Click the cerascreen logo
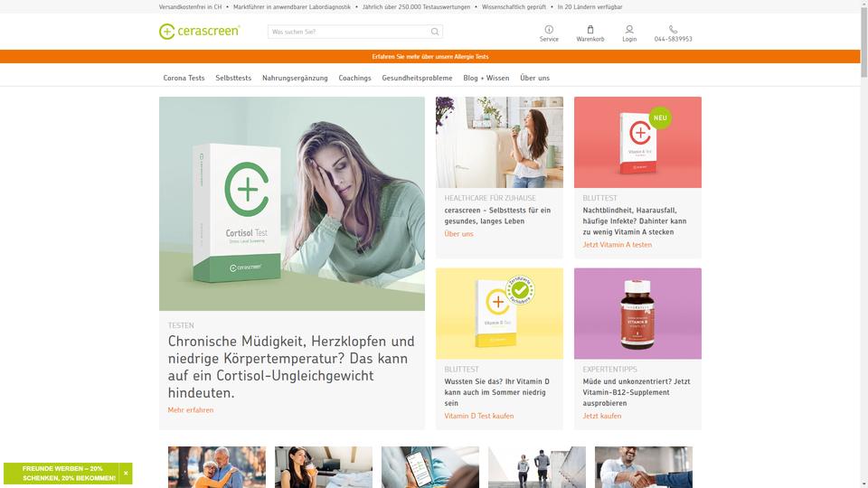 199,31
